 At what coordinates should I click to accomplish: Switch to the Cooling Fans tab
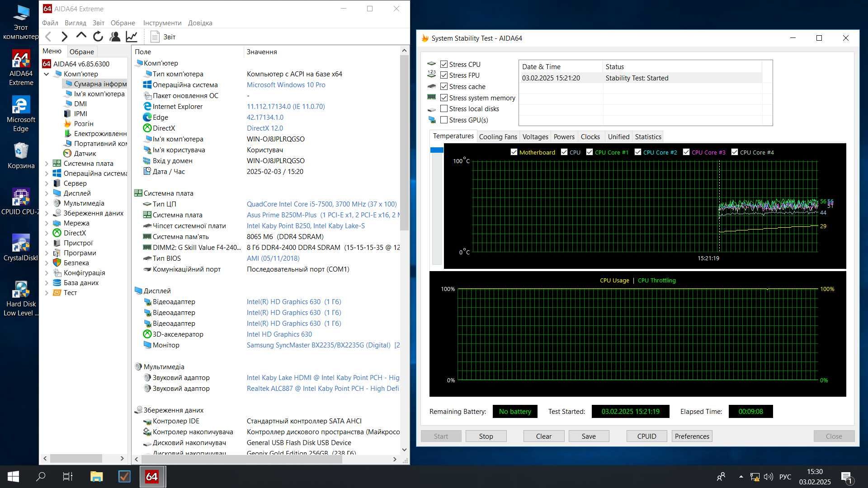tap(498, 136)
